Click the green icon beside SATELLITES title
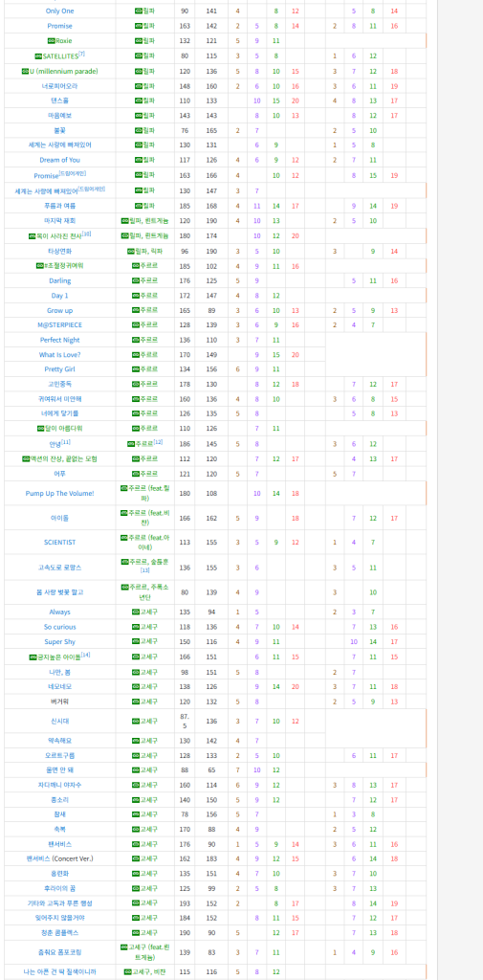Screen dimensions: 483x980 [x=38, y=56]
